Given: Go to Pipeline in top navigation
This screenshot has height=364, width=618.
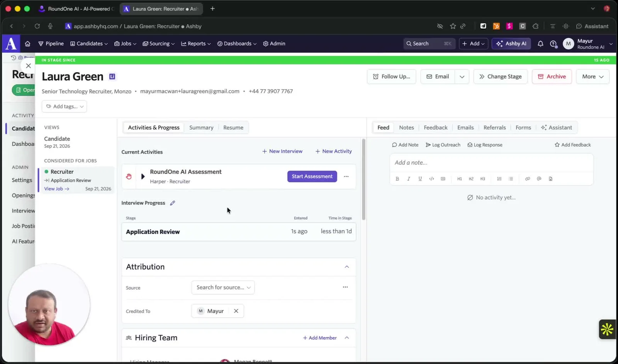Looking at the screenshot, I should [x=51, y=44].
